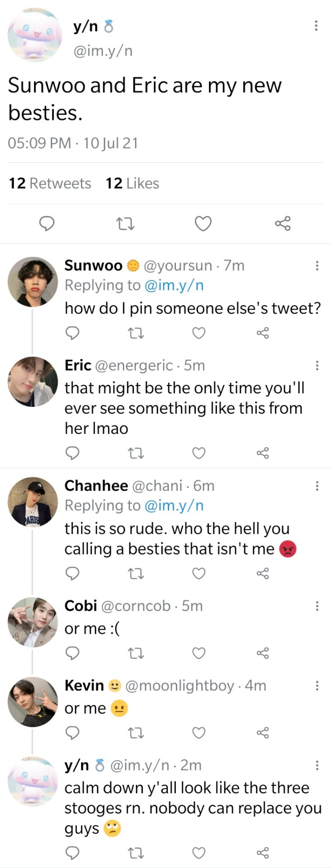331x868 pixels.
Task: Reply to y/n's three stooges tweet
Action: click(72, 853)
